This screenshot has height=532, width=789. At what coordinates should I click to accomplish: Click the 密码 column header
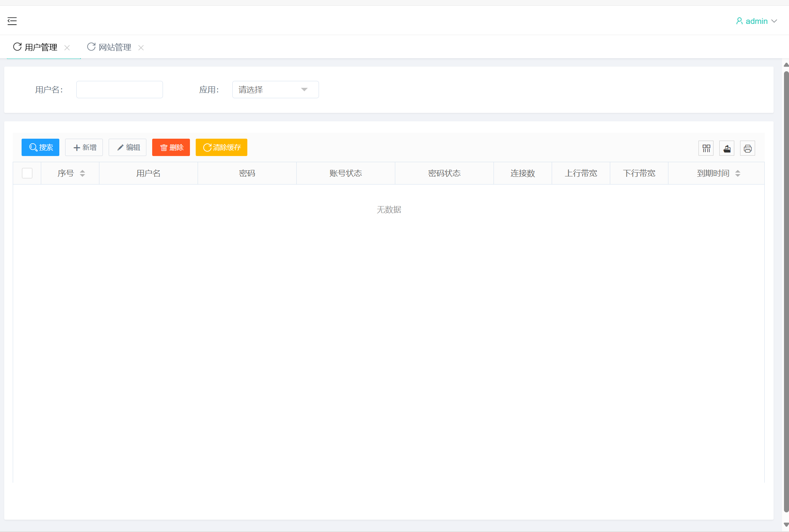point(247,173)
